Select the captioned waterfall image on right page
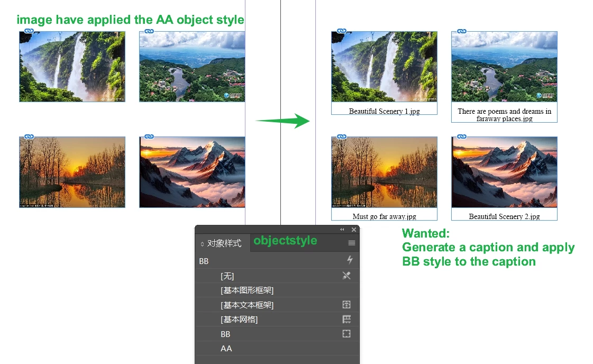593x364 pixels. (x=384, y=67)
